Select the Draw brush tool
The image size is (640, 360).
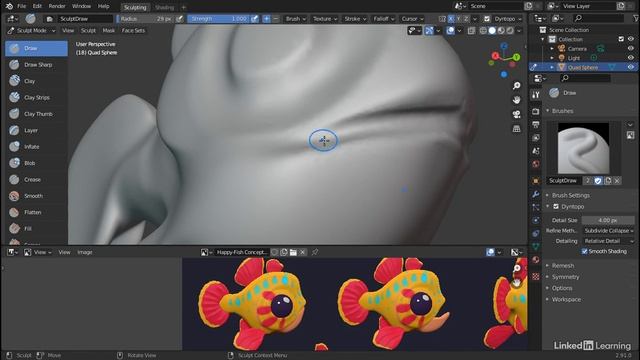point(36,48)
